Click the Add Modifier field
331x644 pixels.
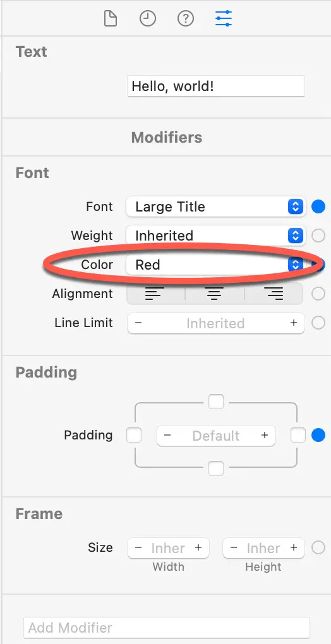tap(167, 628)
